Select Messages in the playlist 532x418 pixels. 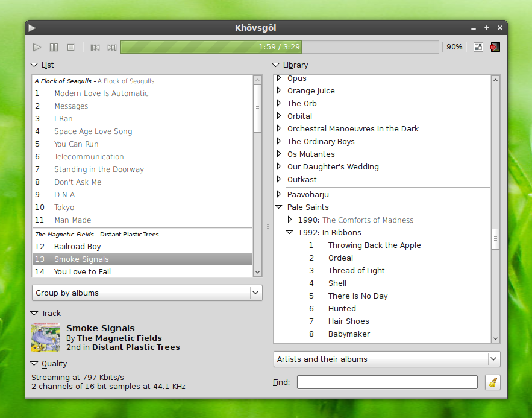pyautogui.click(x=143, y=106)
